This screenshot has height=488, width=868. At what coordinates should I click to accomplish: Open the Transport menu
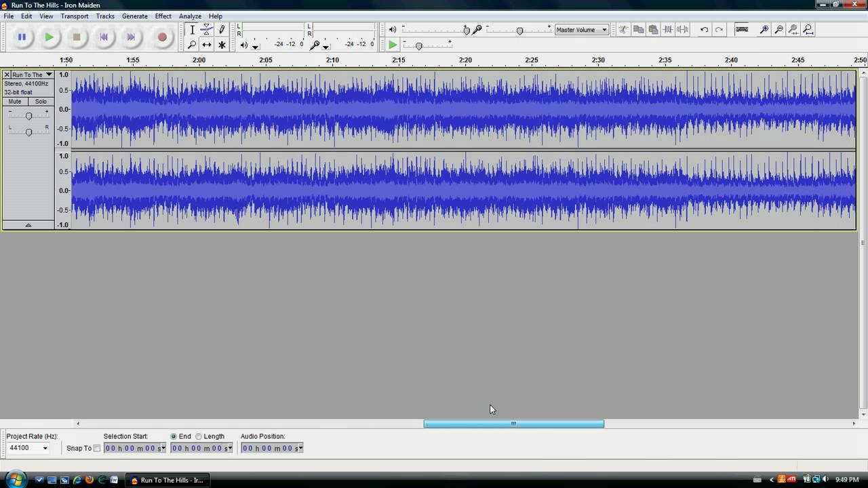75,16
